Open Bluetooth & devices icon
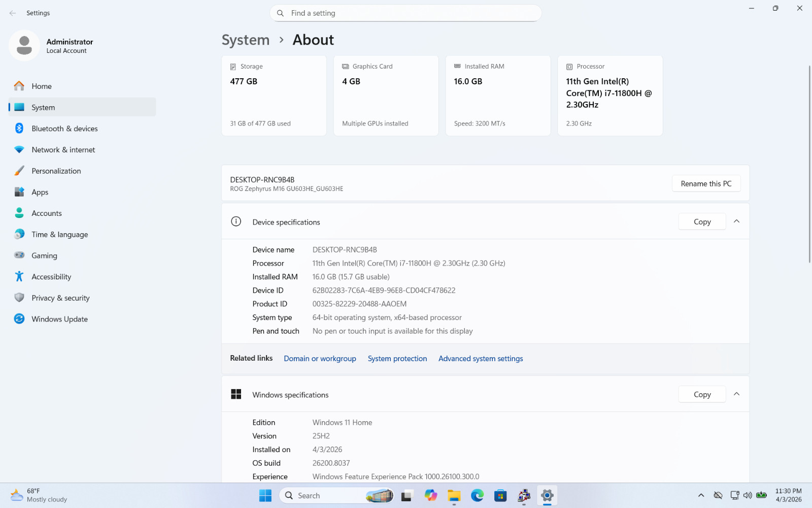Viewport: 812px width, 508px height. [x=19, y=129]
